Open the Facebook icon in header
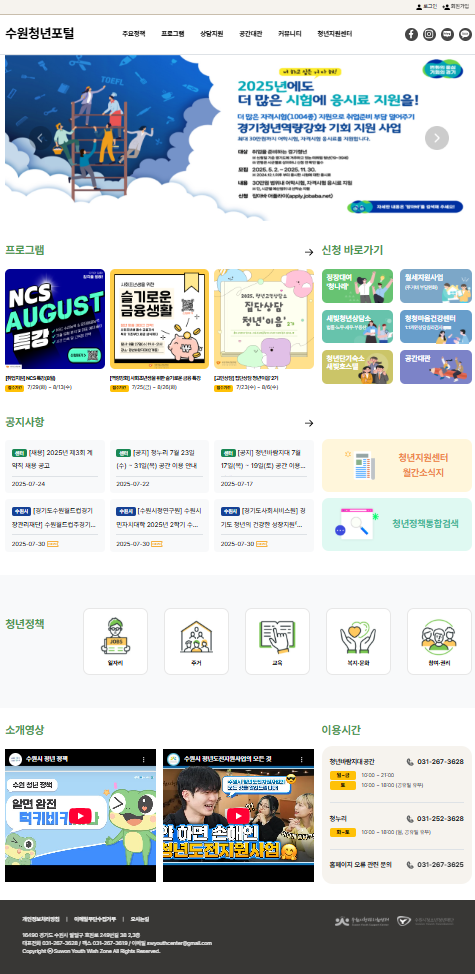 [411, 34]
